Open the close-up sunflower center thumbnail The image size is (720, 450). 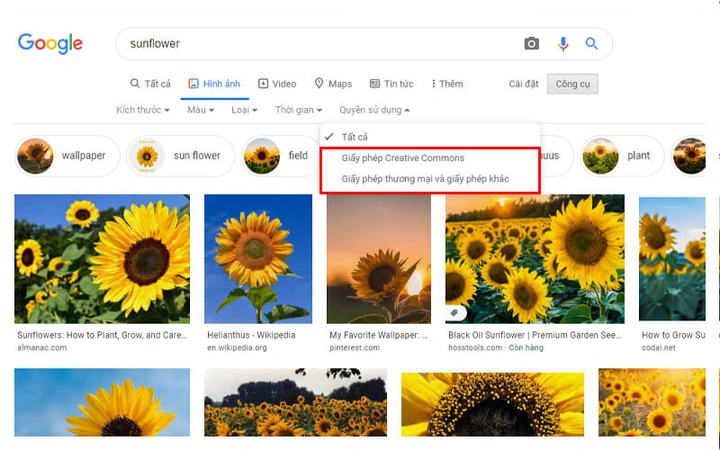493,404
